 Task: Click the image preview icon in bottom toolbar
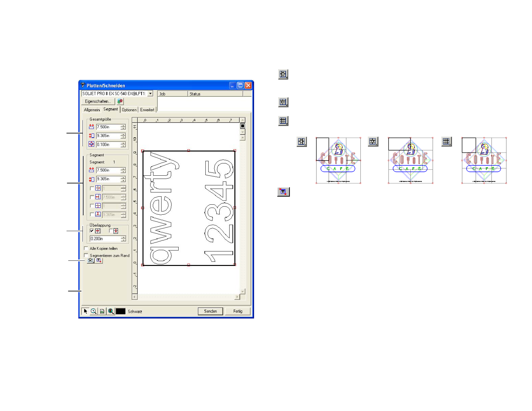pos(102,311)
